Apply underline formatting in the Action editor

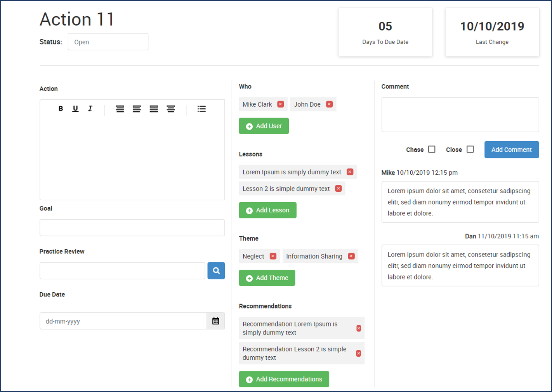click(x=75, y=109)
